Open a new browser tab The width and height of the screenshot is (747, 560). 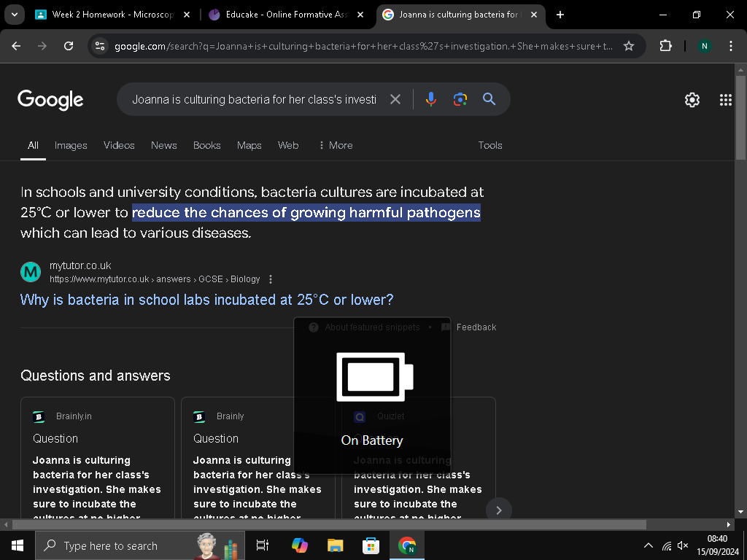(x=560, y=15)
